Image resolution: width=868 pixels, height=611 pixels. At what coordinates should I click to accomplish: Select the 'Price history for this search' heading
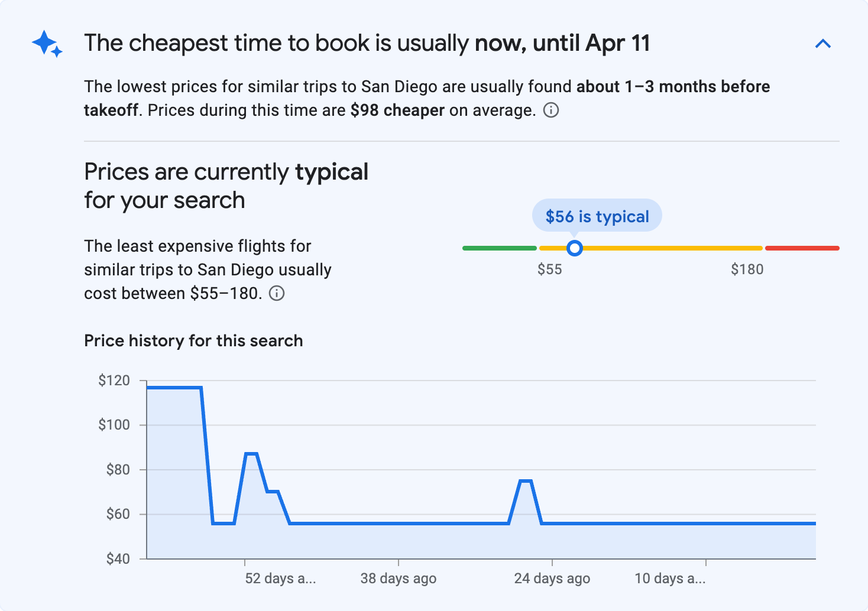pos(193,340)
